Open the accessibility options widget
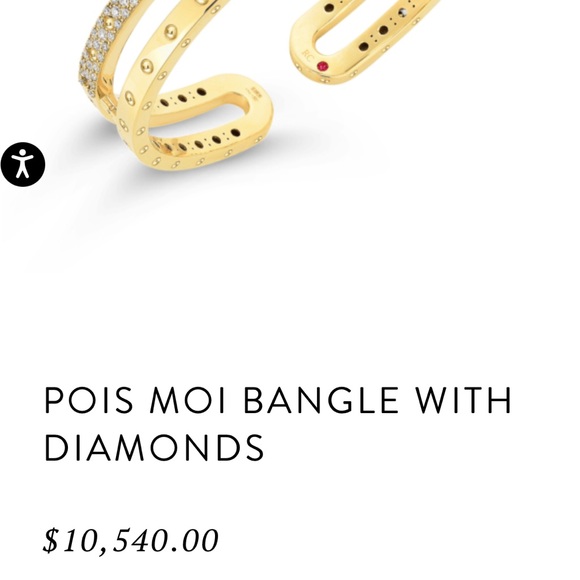 coord(23,164)
